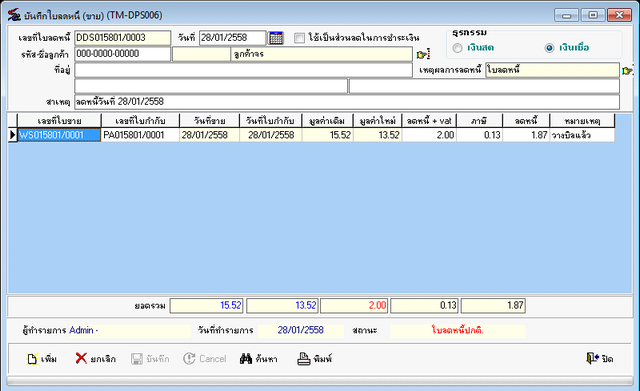Click the หมายเหตุ column header
This screenshot has height=391, width=640.
(x=582, y=121)
